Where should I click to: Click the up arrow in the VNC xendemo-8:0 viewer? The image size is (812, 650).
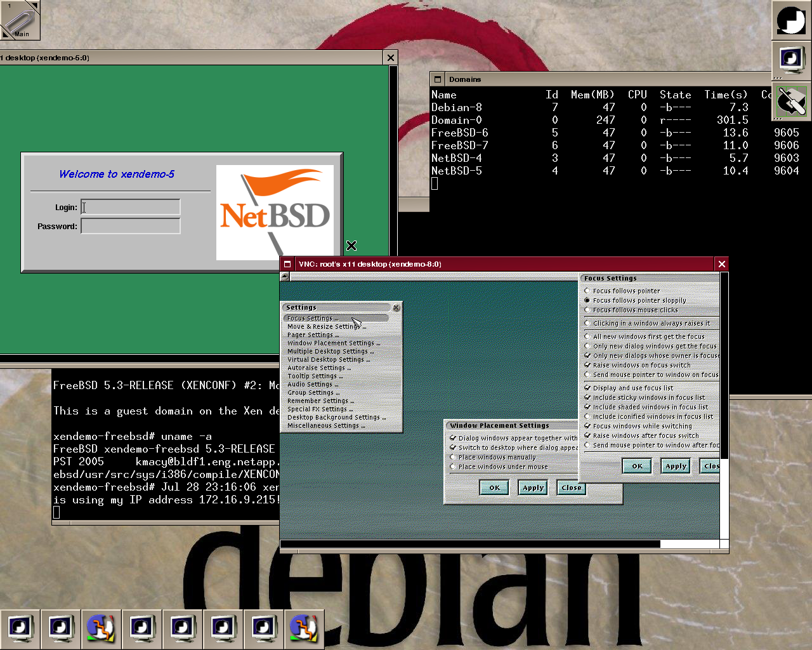coord(285,276)
